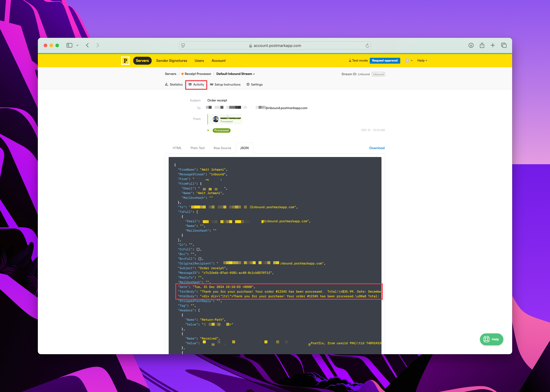550x392 pixels.
Task: Click the Inbound stream badge
Action: pos(378,74)
